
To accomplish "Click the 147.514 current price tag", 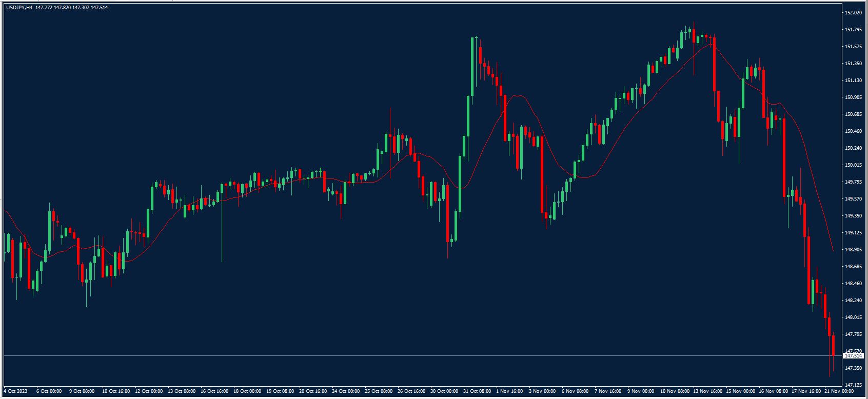I will click(x=853, y=355).
